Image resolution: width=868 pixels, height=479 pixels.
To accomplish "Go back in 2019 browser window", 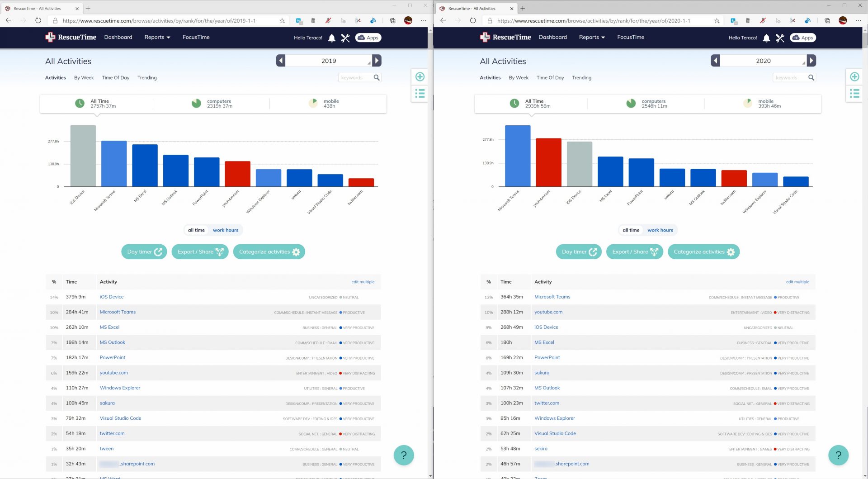I will point(8,20).
